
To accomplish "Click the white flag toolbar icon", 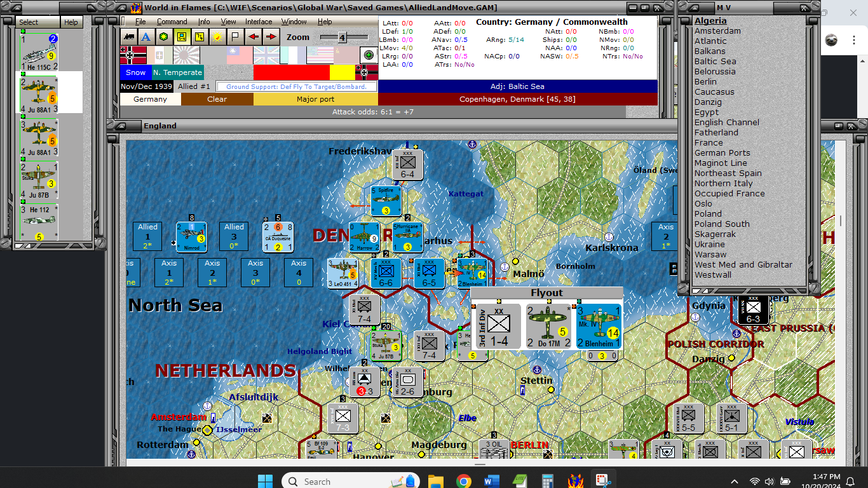I will [x=235, y=37].
